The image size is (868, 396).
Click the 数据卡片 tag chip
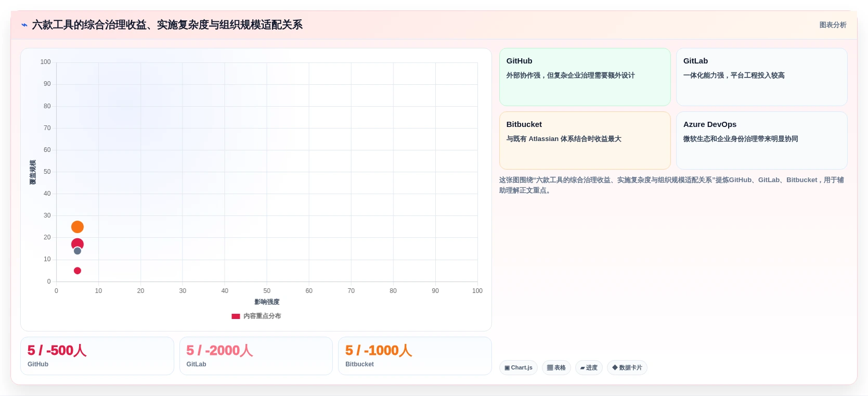pyautogui.click(x=627, y=368)
